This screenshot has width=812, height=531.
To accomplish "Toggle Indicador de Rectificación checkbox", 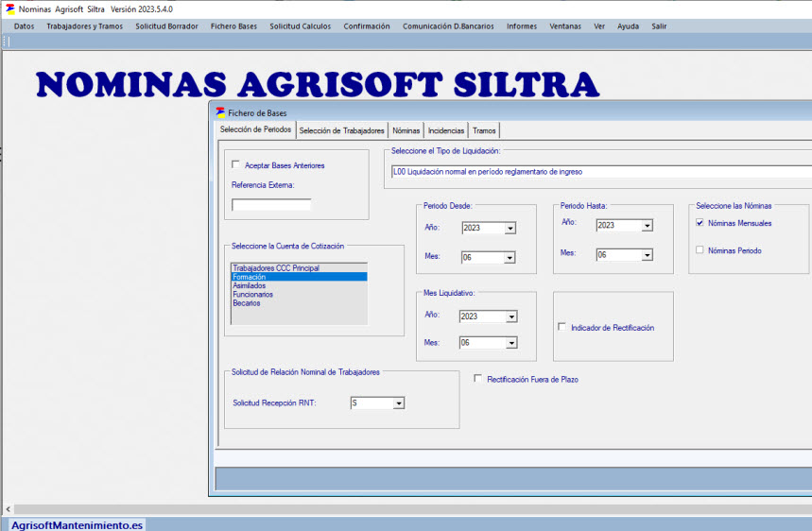I will 561,327.
